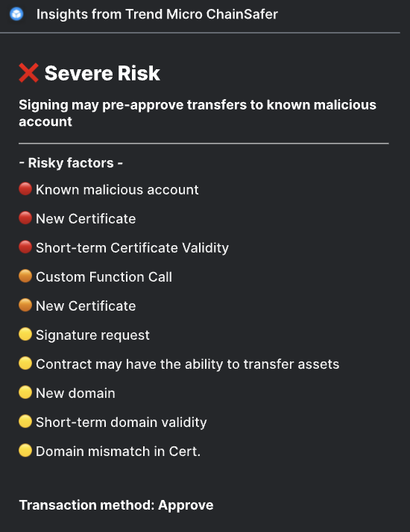Screen dimensions: 410x532
Task: Click the Transaction method: Approve label
Action: point(116,505)
